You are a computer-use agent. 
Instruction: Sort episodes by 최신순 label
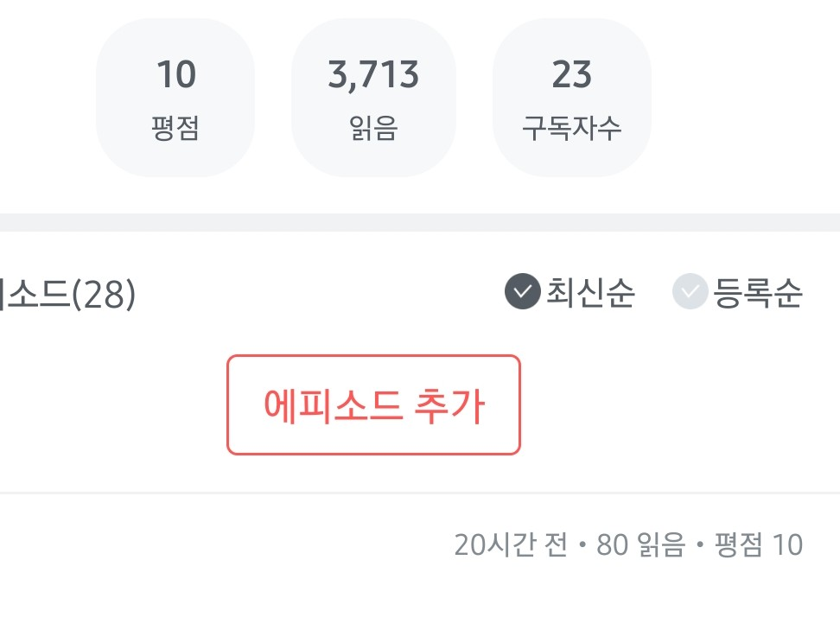(590, 294)
